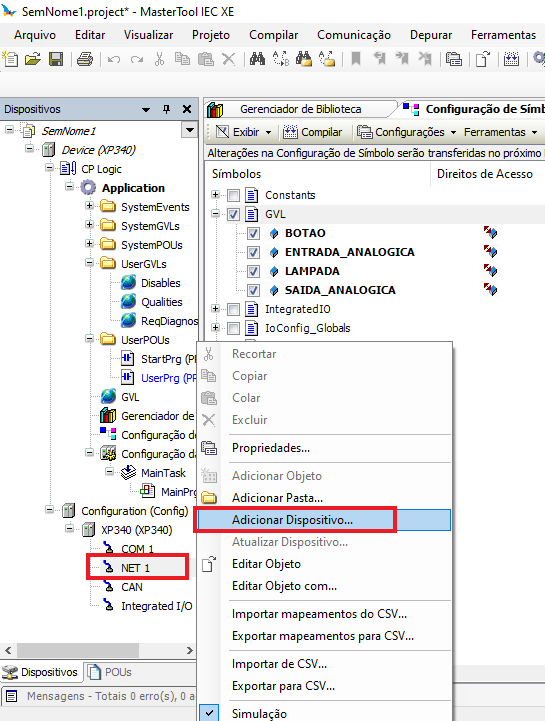The width and height of the screenshot is (545, 721).
Task: Toggle the GVL checkbox
Action: pos(234,214)
